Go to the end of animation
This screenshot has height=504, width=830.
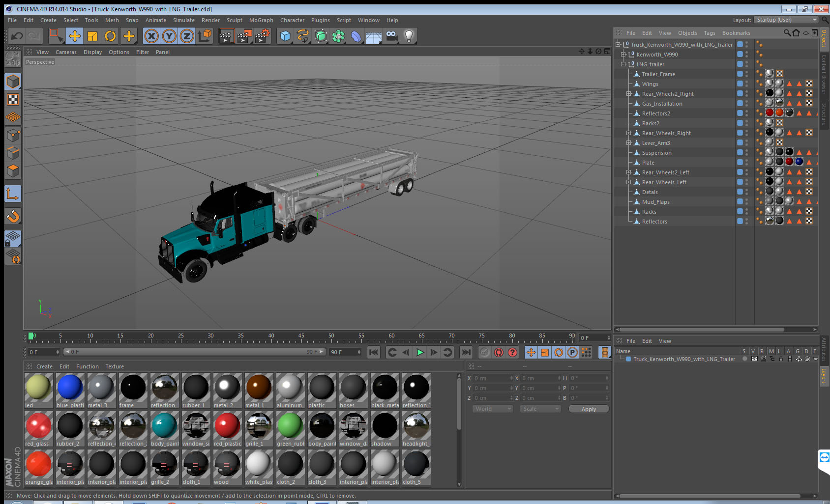[466, 352]
